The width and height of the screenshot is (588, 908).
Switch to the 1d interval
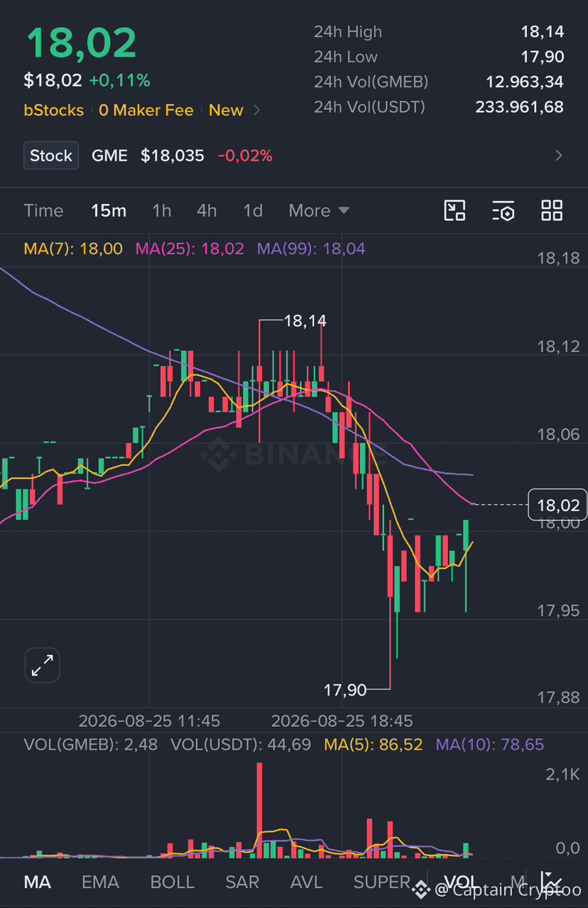coord(253,210)
